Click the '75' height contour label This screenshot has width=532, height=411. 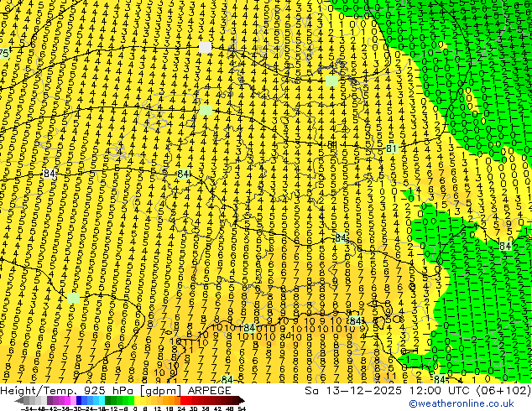click(x=3, y=53)
